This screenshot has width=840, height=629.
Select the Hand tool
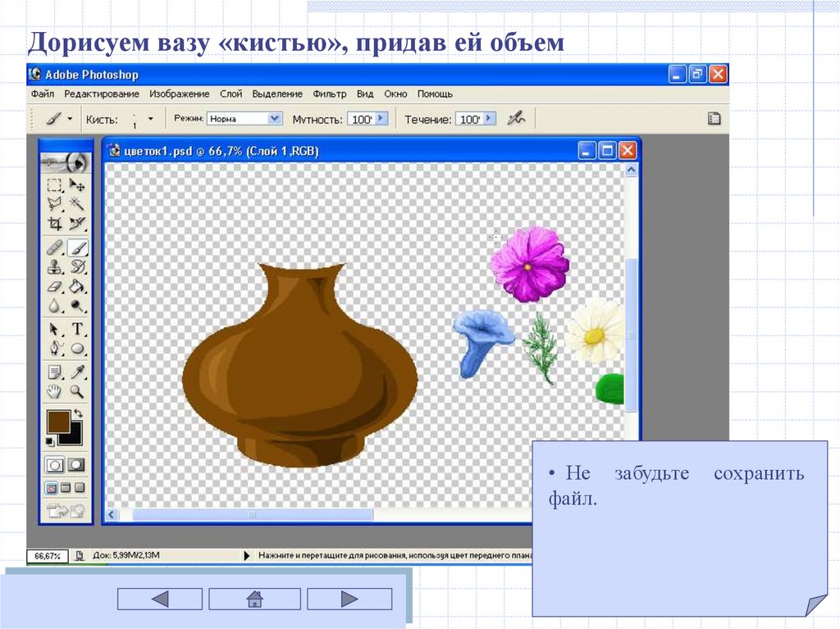point(54,392)
